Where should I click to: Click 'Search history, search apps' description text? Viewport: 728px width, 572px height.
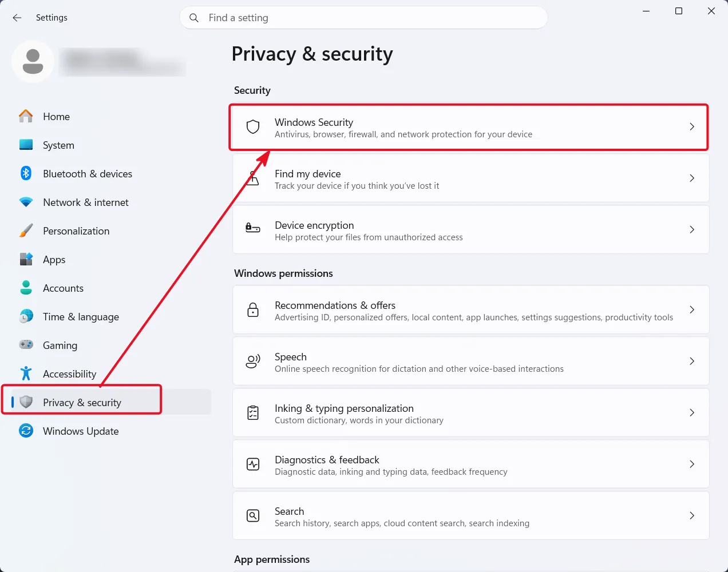coord(402,523)
